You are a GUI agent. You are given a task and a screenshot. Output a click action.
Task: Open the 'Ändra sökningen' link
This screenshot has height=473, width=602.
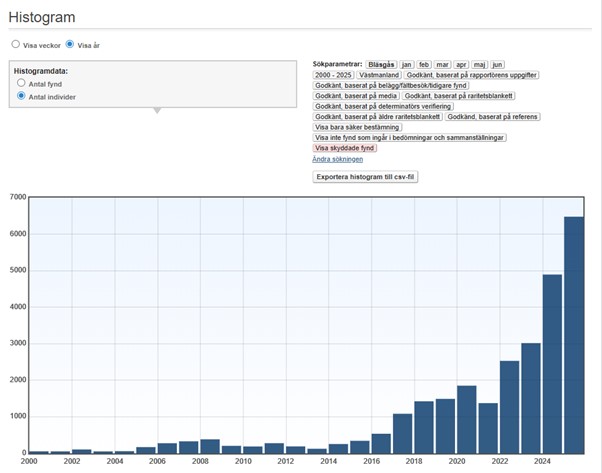coord(338,159)
